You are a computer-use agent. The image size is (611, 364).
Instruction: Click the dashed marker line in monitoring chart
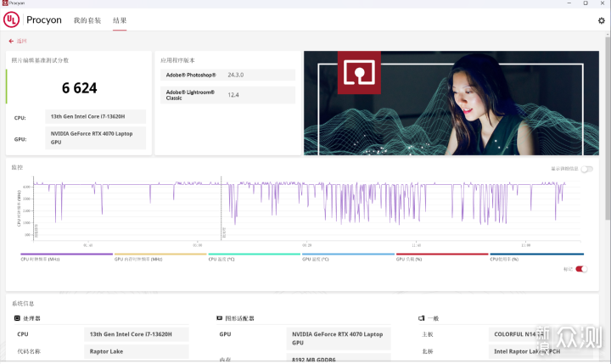pyautogui.click(x=221, y=209)
